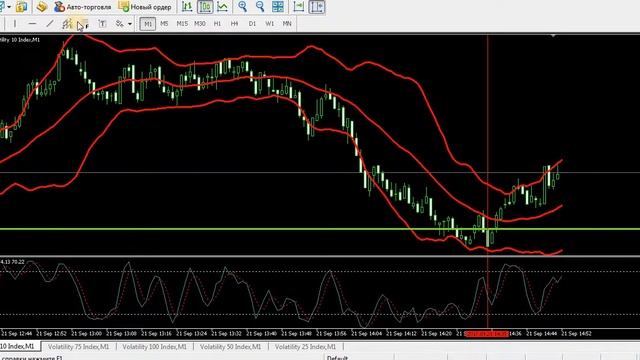This screenshot has height=360, width=640.
Task: Zoom in on the chart
Action: pos(242,7)
